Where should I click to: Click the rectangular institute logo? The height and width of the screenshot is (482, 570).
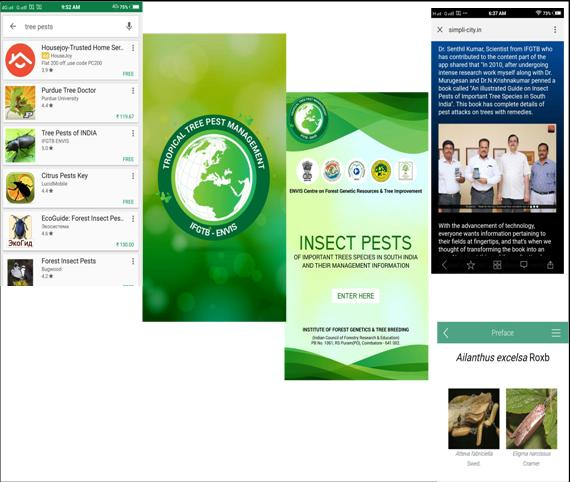click(405, 171)
